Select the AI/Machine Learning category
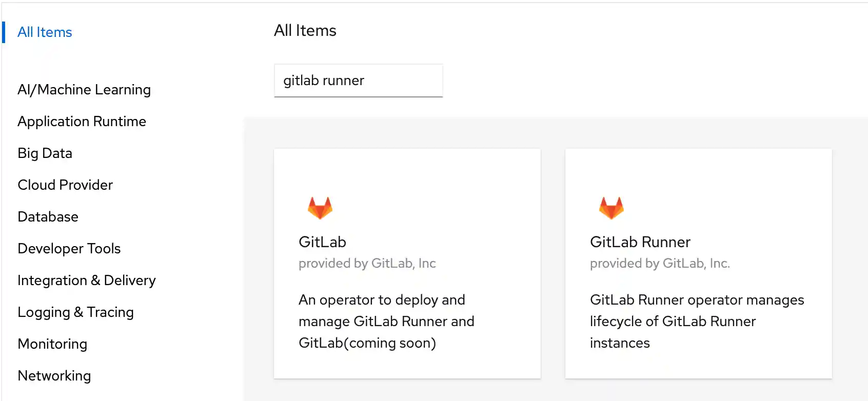Viewport: 868px width, 401px height. [84, 89]
